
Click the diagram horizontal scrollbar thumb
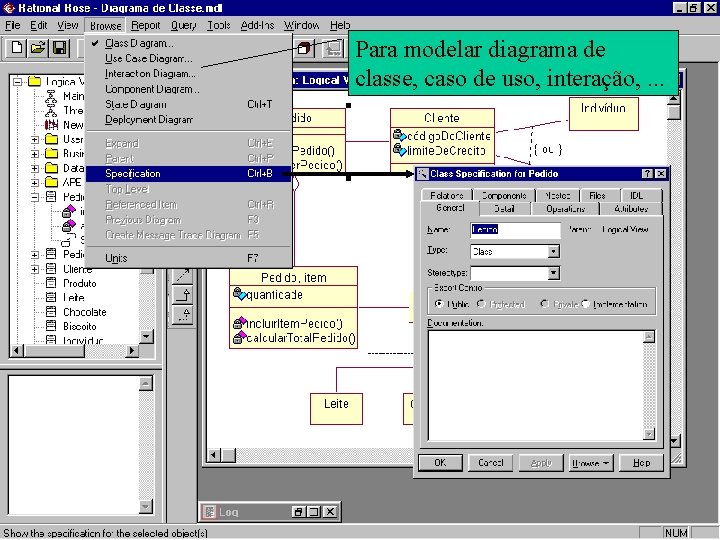tap(229, 455)
